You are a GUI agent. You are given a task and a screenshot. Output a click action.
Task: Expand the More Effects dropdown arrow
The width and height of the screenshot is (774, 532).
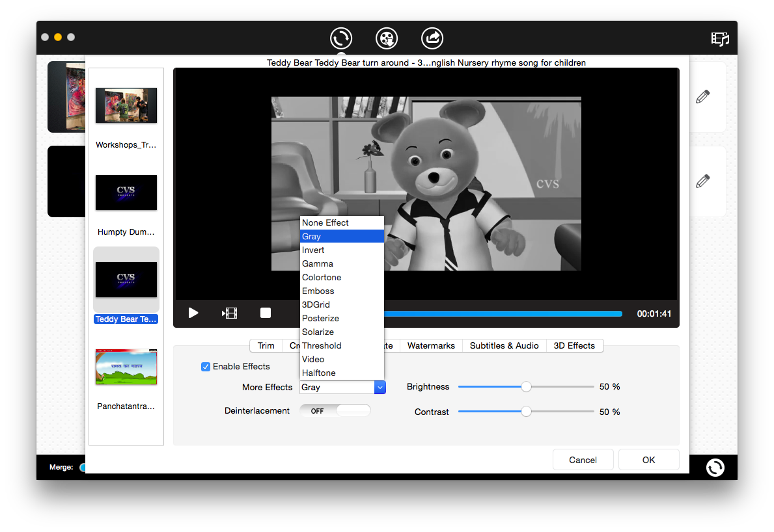[x=380, y=388]
